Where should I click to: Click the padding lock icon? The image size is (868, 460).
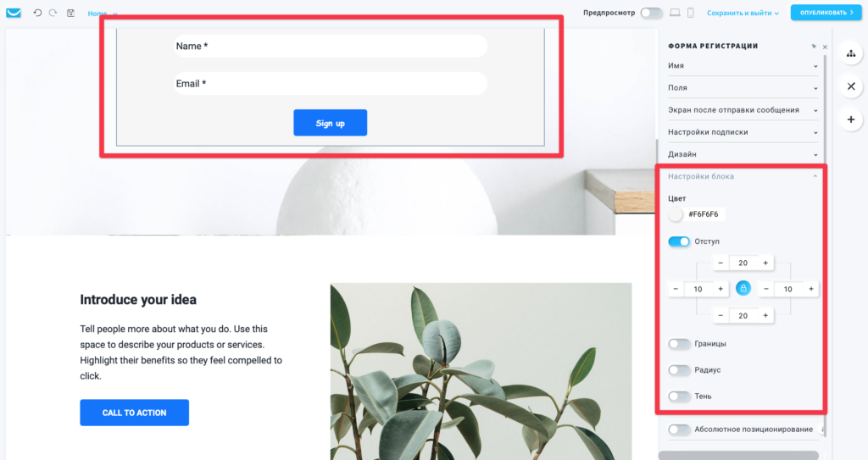(743, 288)
